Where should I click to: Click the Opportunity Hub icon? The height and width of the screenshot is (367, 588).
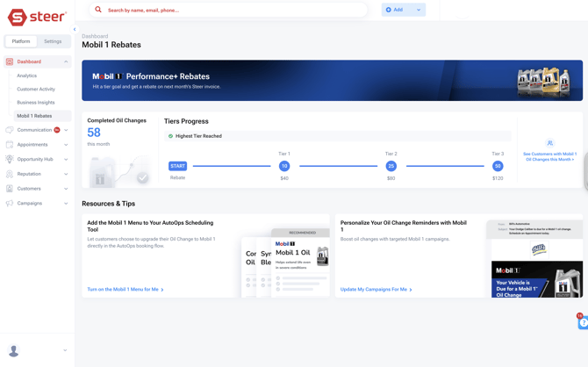10,160
